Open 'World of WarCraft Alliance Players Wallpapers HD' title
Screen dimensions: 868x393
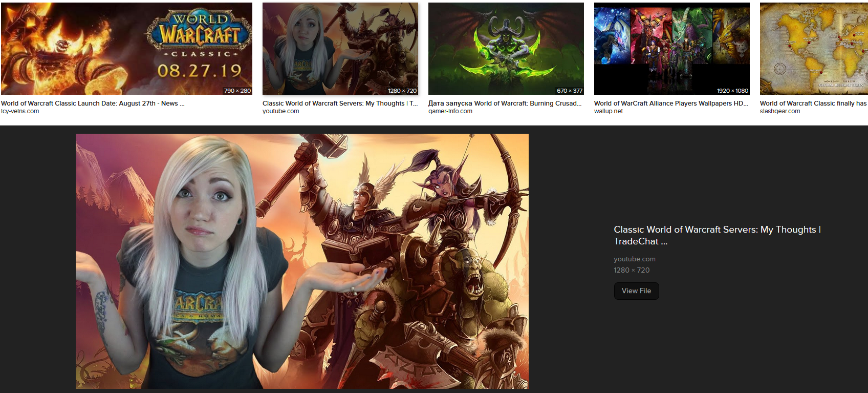click(671, 104)
